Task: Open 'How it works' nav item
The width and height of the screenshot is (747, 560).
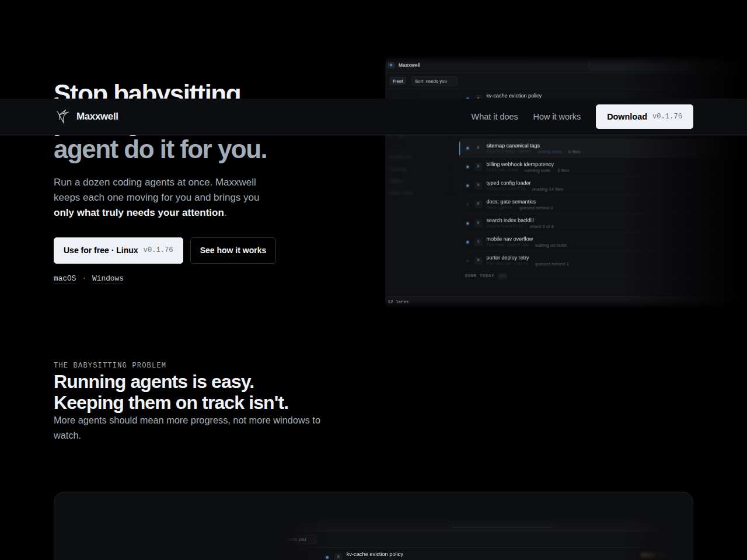Action: coord(557,117)
